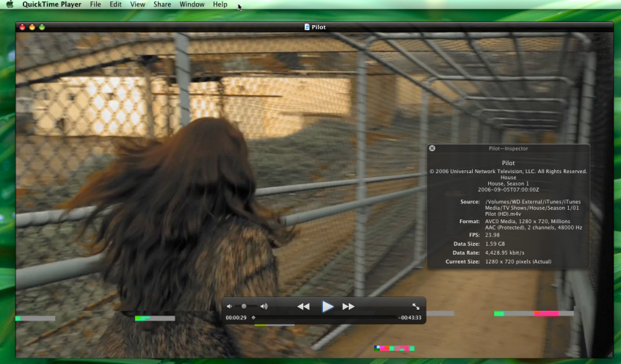Click the volume-up speaker icon
621x364 pixels.
(x=264, y=306)
